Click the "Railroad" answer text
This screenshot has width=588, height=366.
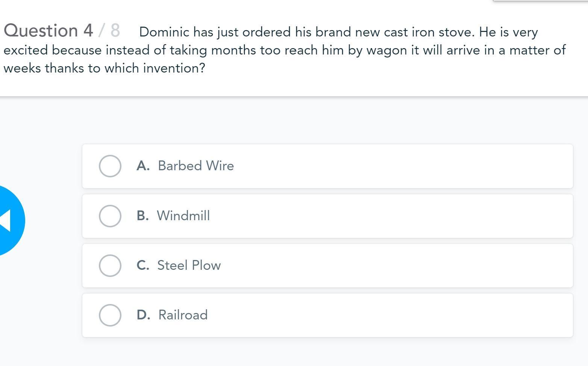point(183,315)
